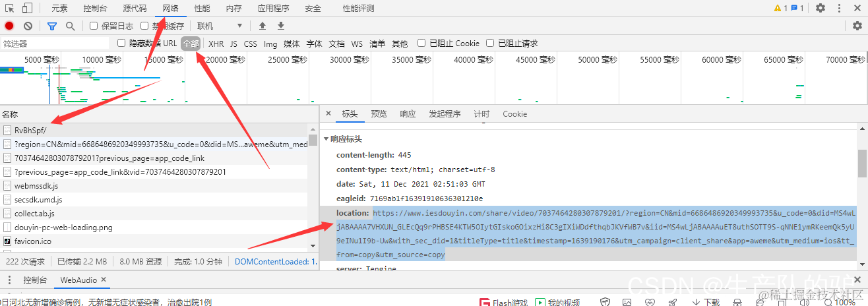Export HAR file with download arrow

click(281, 26)
